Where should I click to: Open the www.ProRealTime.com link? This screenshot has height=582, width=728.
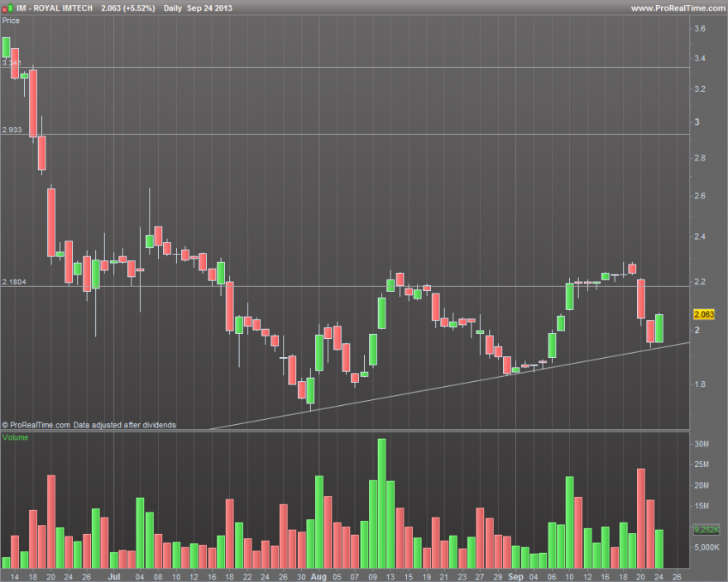[678, 8]
